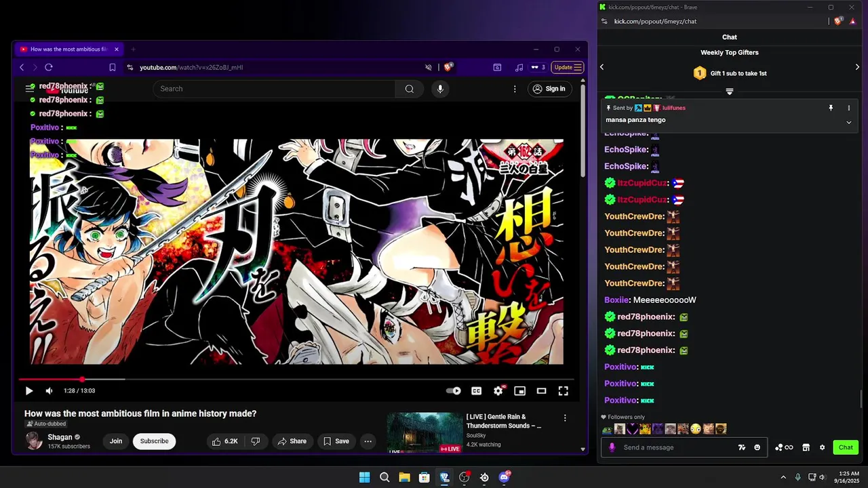This screenshot has width=868, height=488.
Task: Open the Kick chat shop icon
Action: click(x=806, y=447)
